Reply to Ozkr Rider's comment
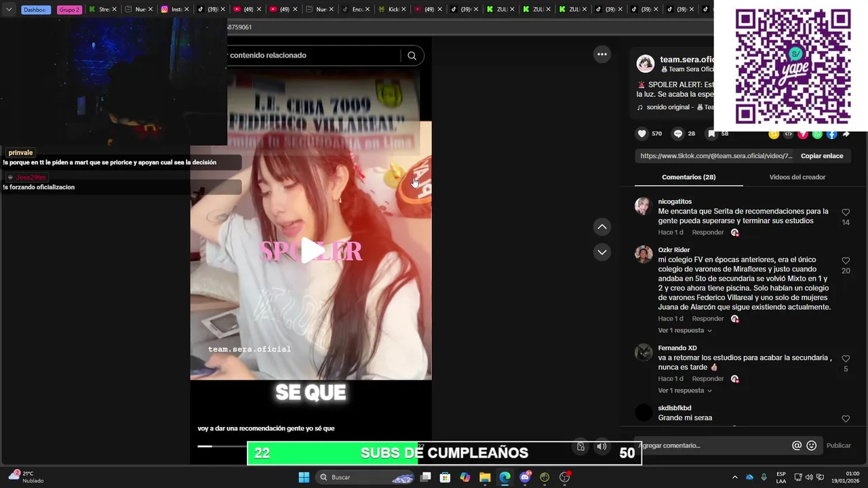This screenshot has width=868, height=488. [x=708, y=319]
